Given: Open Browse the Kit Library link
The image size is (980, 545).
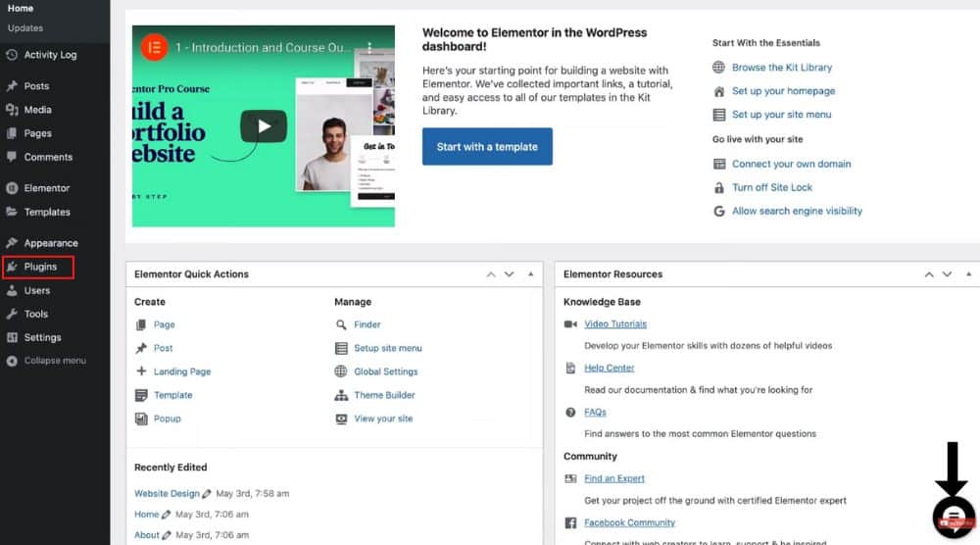Looking at the screenshot, I should 782,68.
